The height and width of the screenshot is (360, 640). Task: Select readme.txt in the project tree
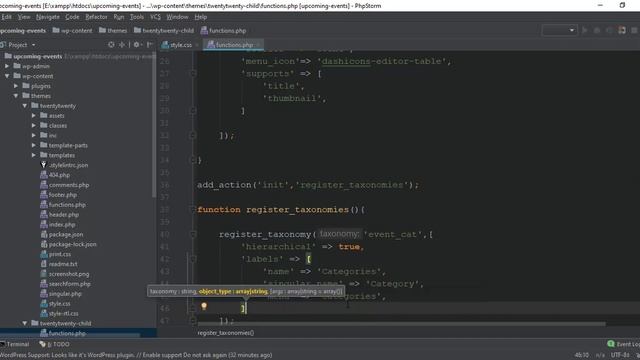[x=59, y=264]
